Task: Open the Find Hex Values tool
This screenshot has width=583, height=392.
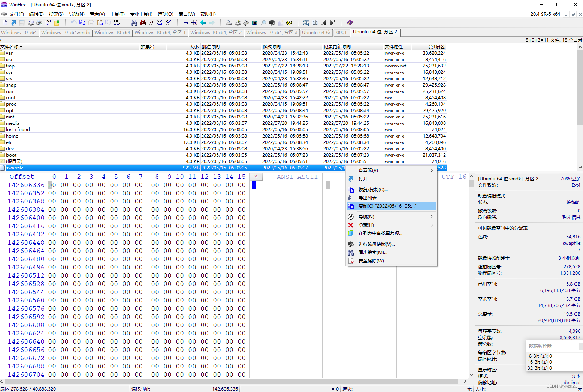Action: (151, 22)
